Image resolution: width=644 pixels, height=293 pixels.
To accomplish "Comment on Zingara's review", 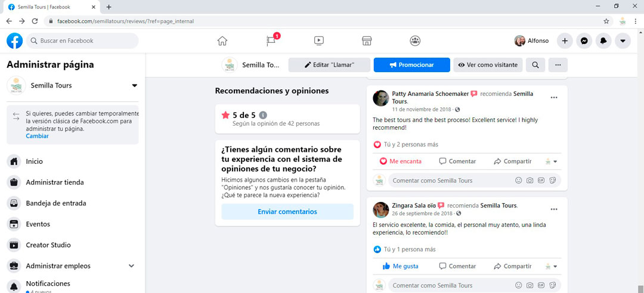I will (x=457, y=266).
